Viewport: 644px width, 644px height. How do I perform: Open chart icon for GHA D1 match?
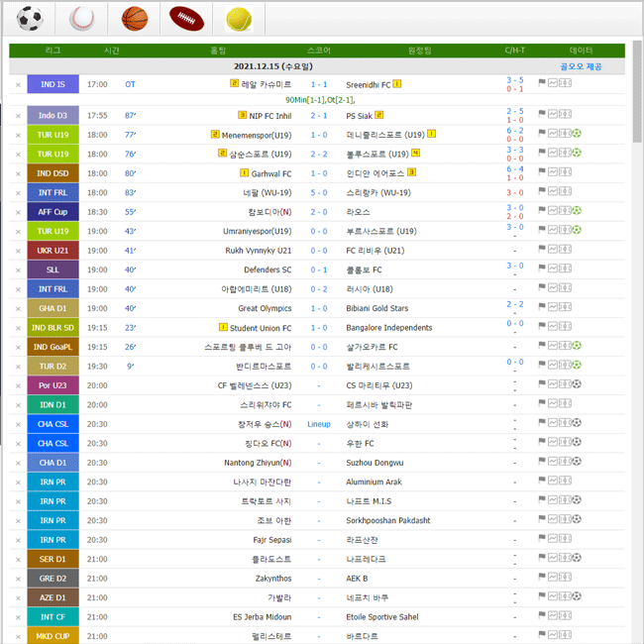[553, 308]
